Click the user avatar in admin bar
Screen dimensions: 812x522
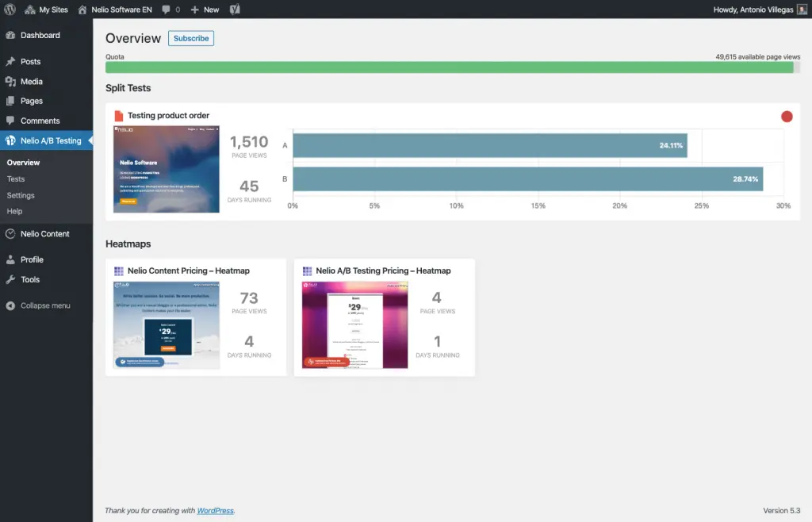[802, 10]
